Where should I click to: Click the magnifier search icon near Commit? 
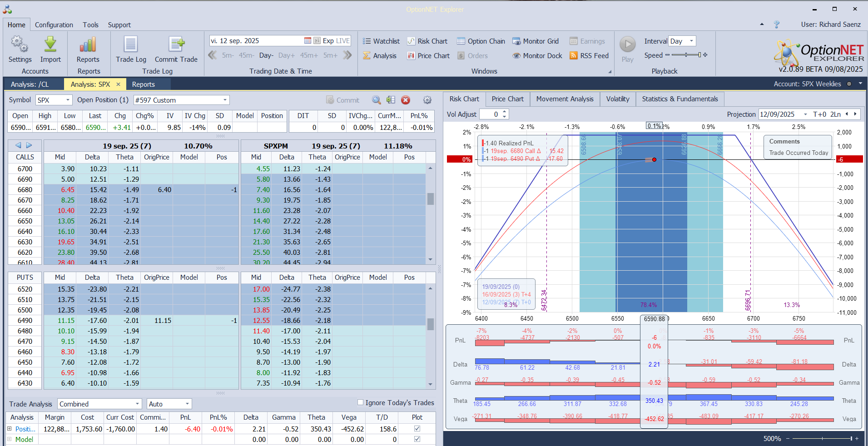[x=377, y=100]
